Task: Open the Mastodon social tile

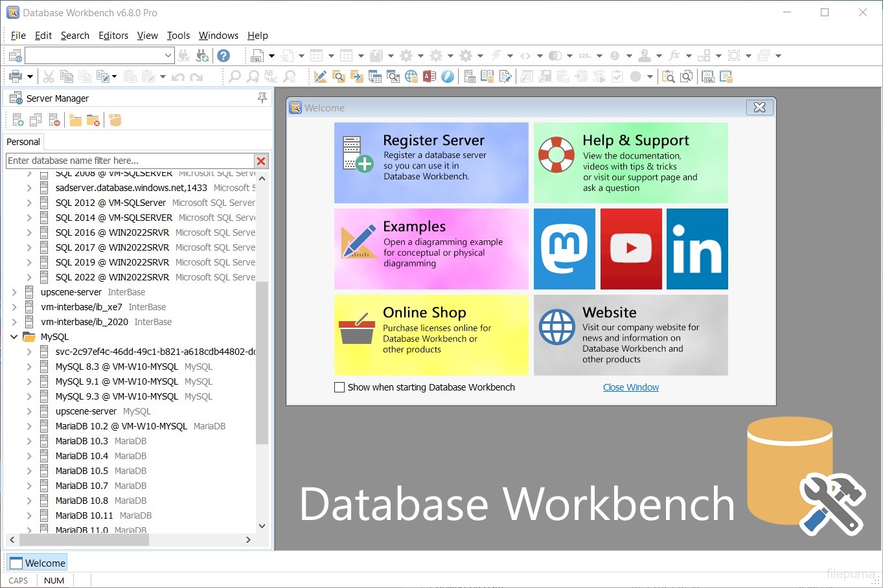Action: point(564,249)
